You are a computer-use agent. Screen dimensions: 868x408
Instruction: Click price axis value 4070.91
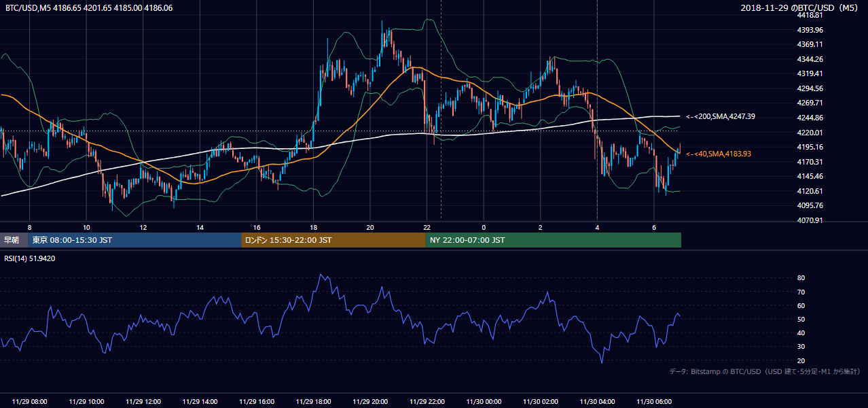coord(810,220)
